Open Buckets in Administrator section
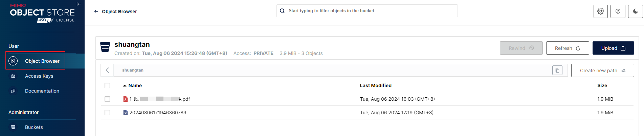This screenshot has width=644, height=136. pos(34,127)
